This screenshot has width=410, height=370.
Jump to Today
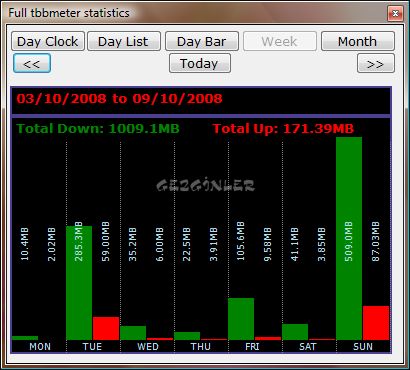tap(200, 63)
